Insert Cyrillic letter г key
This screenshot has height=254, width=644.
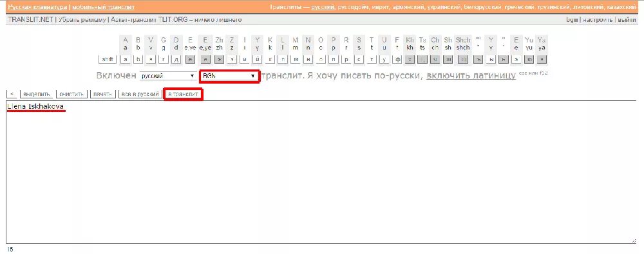coord(164,59)
